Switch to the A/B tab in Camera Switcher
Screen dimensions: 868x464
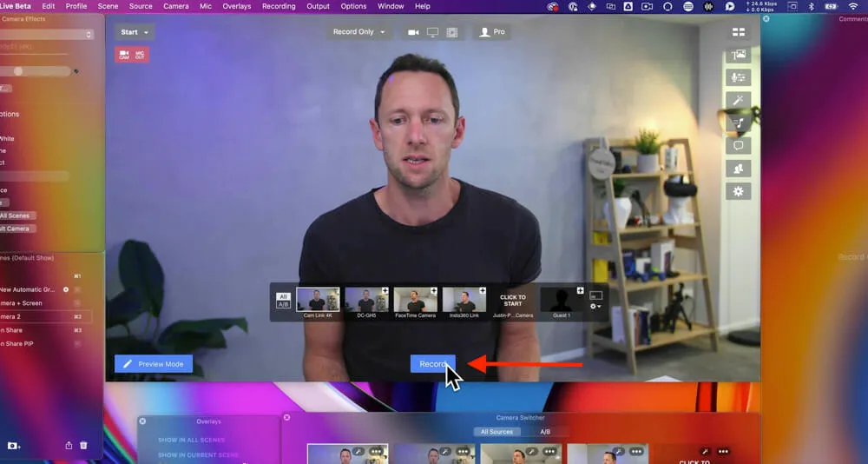[x=545, y=432]
